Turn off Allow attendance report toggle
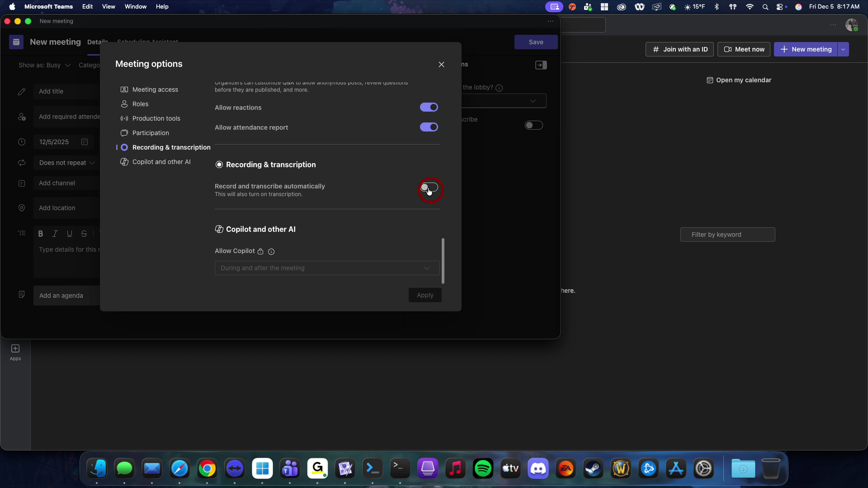The height and width of the screenshot is (488, 868). click(429, 127)
